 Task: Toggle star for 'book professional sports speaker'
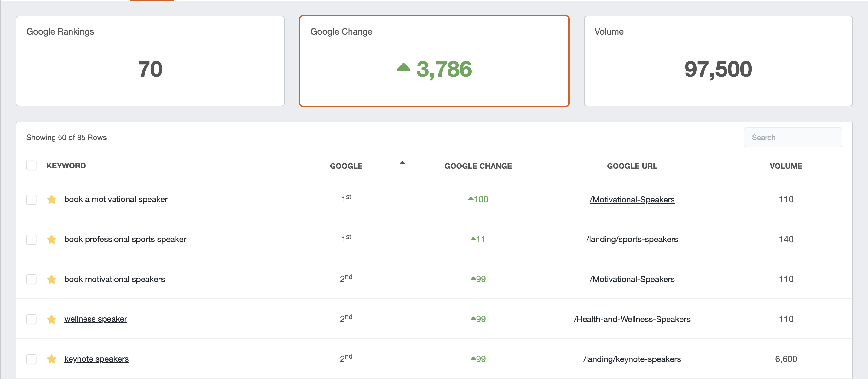tap(52, 239)
